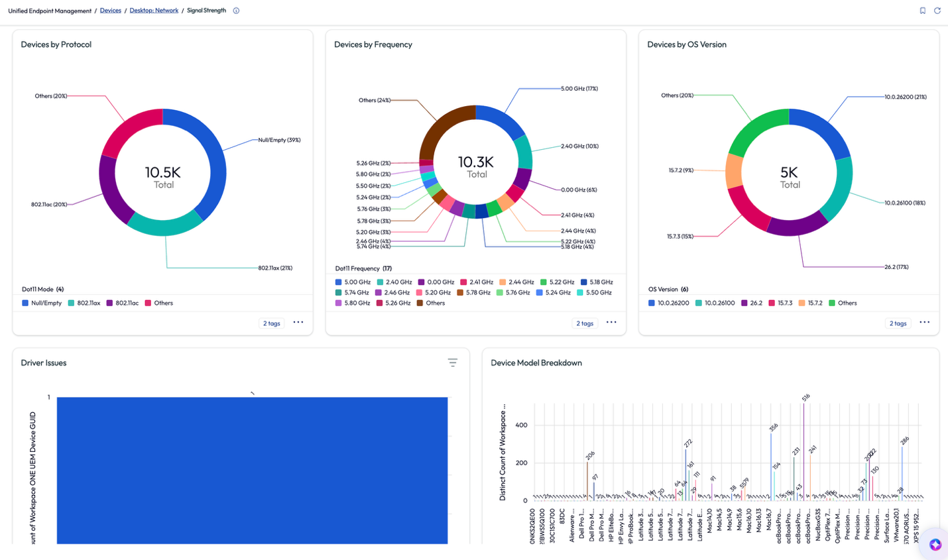Image resolution: width=948 pixels, height=560 pixels.
Task: Toggle the 802.11ax legend entry
Action: point(84,303)
